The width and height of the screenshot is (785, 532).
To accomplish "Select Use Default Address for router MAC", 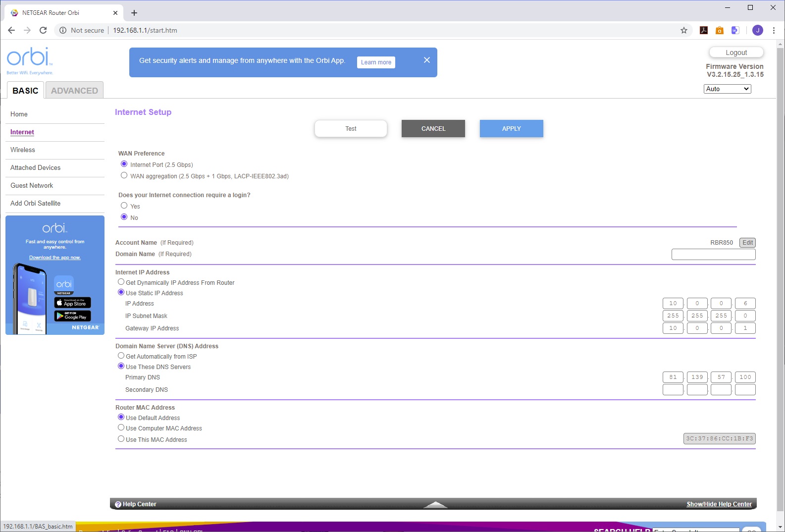I will coord(121,417).
